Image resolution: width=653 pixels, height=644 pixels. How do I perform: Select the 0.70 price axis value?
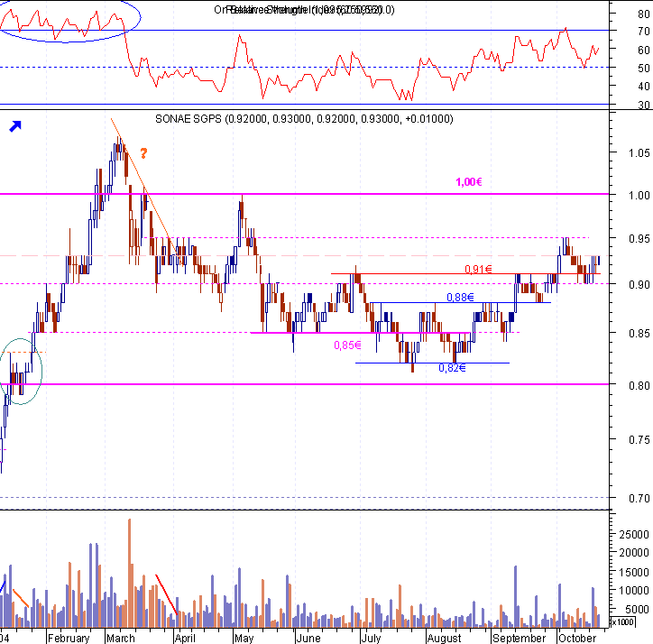pos(639,498)
